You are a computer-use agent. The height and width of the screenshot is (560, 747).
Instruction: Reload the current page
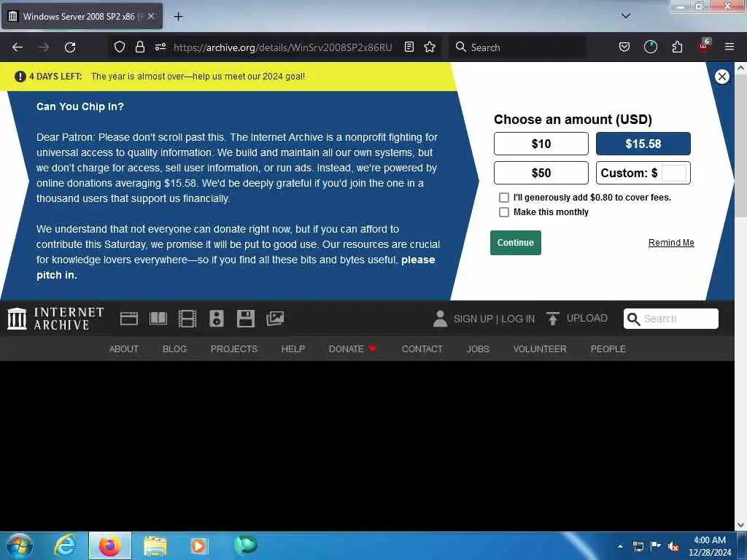point(70,47)
